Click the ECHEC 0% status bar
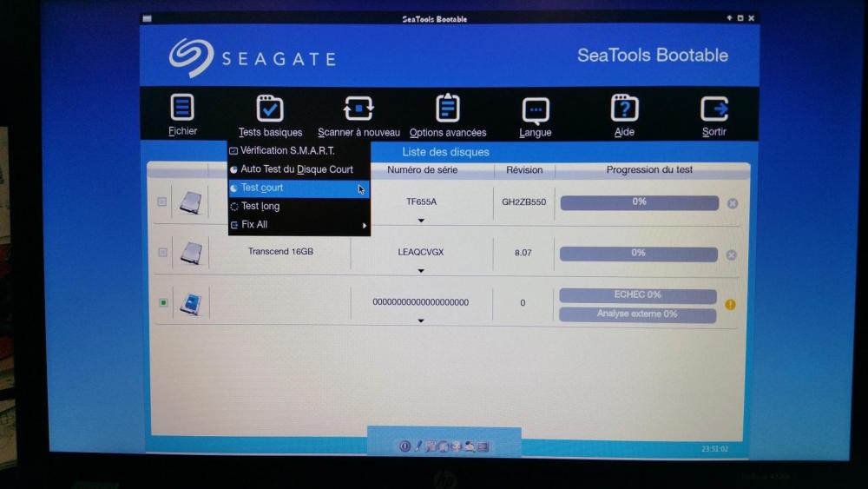The height and width of the screenshot is (489, 868). tap(638, 294)
